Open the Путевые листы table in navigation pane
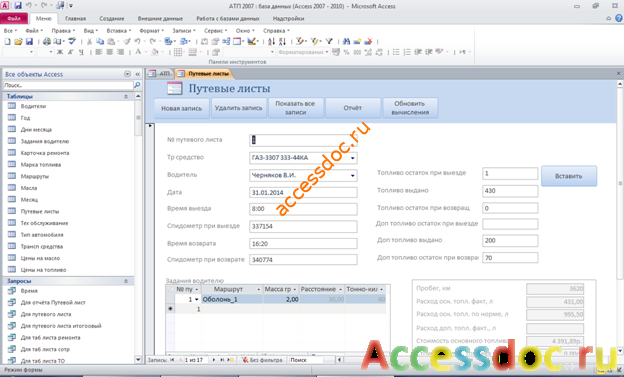This screenshot has height=377, width=624. pos(40,211)
